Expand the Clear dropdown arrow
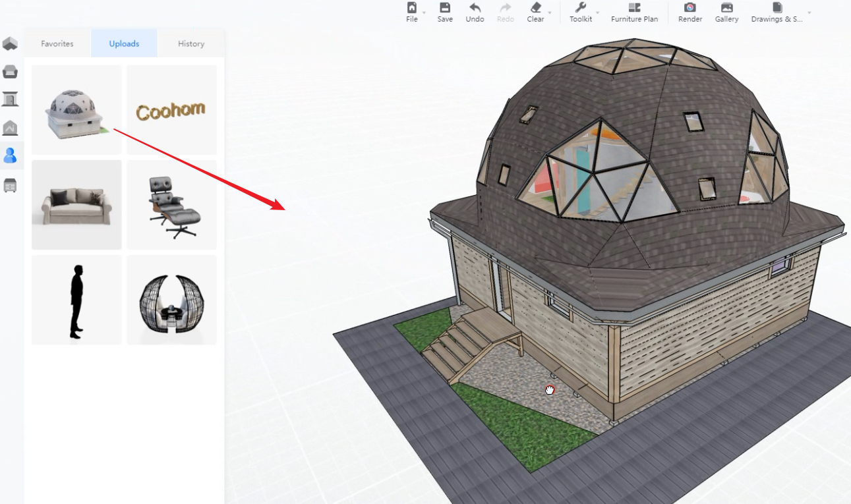 click(x=550, y=13)
